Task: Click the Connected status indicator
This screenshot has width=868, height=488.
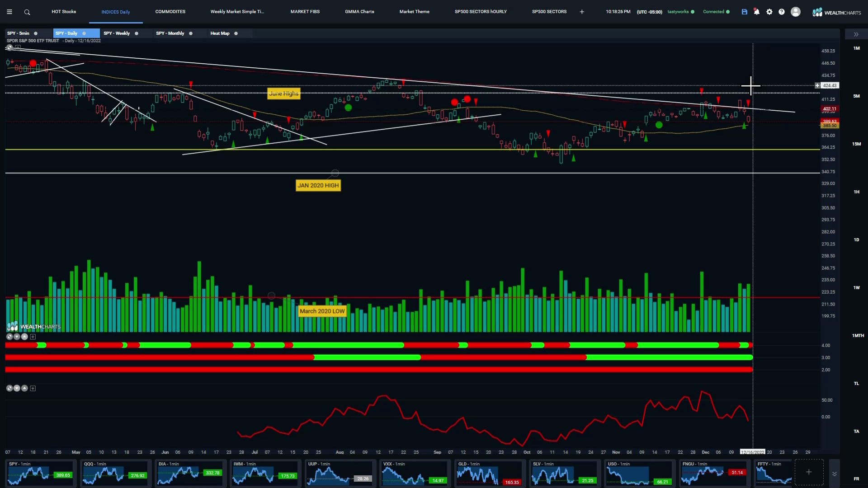Action: [x=716, y=12]
